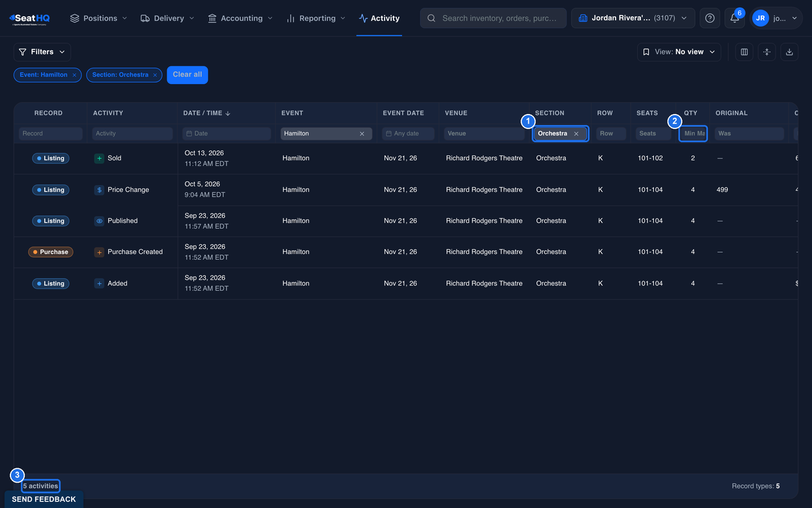The width and height of the screenshot is (812, 508).
Task: Click the Date/Time sort arrow
Action: 228,113
